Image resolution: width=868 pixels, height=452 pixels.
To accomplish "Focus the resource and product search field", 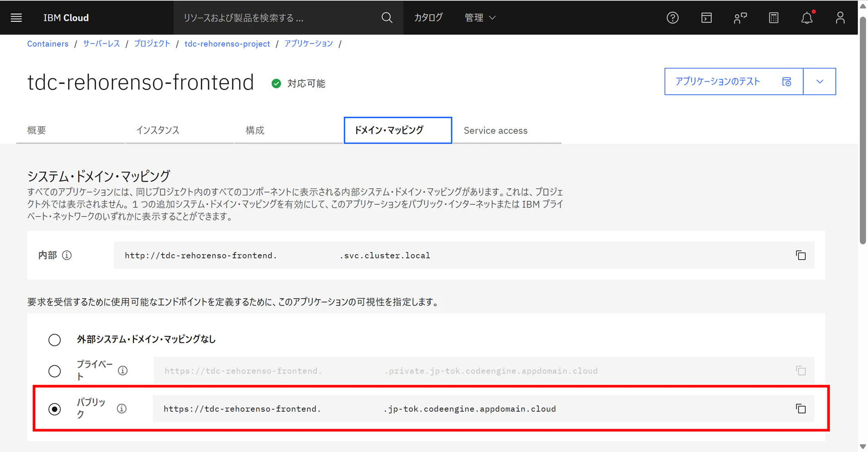I will tap(277, 18).
